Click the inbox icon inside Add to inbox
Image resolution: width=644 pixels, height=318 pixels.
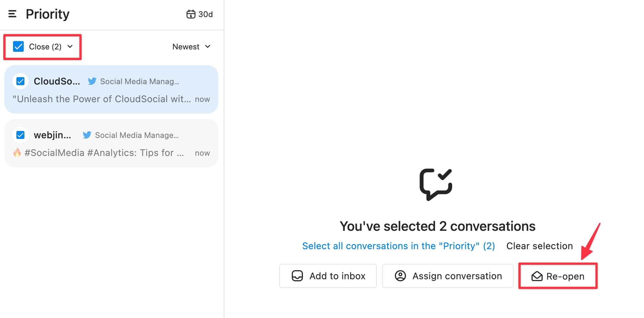297,276
